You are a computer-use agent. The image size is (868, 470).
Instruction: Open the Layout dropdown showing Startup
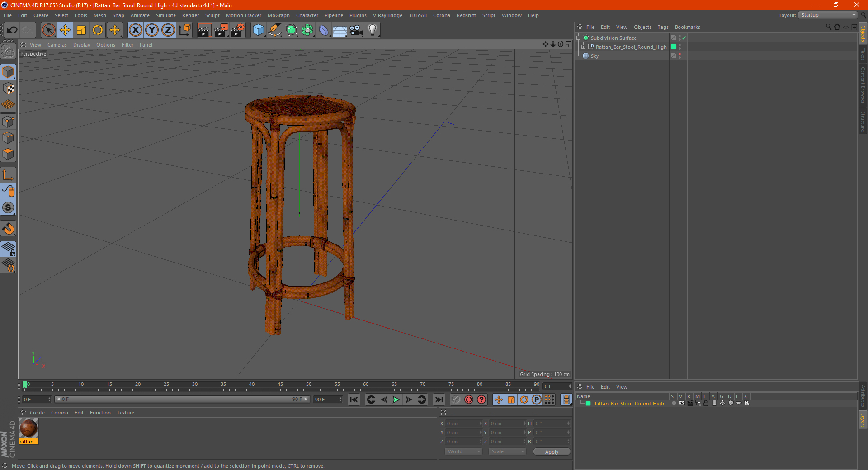click(x=828, y=15)
